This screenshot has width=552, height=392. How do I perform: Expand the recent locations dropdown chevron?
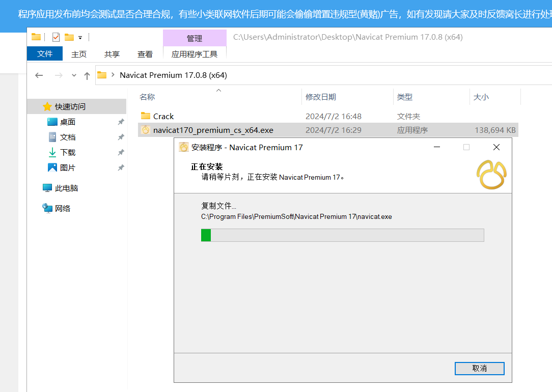[74, 75]
